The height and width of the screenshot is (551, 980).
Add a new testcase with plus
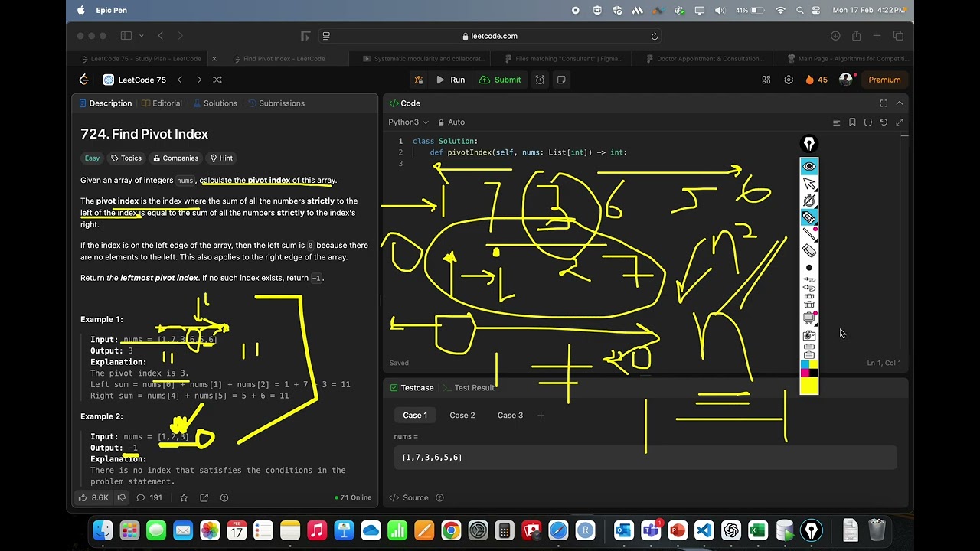(x=541, y=416)
